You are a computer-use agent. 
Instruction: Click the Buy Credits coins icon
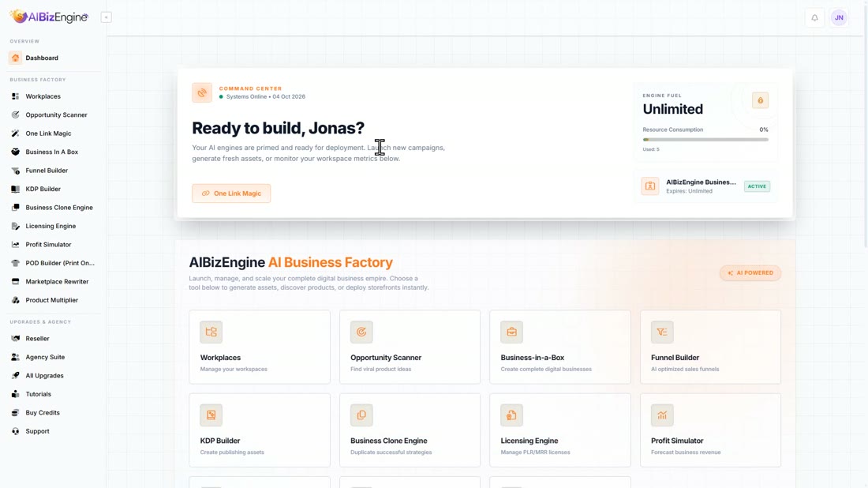pos(16,413)
